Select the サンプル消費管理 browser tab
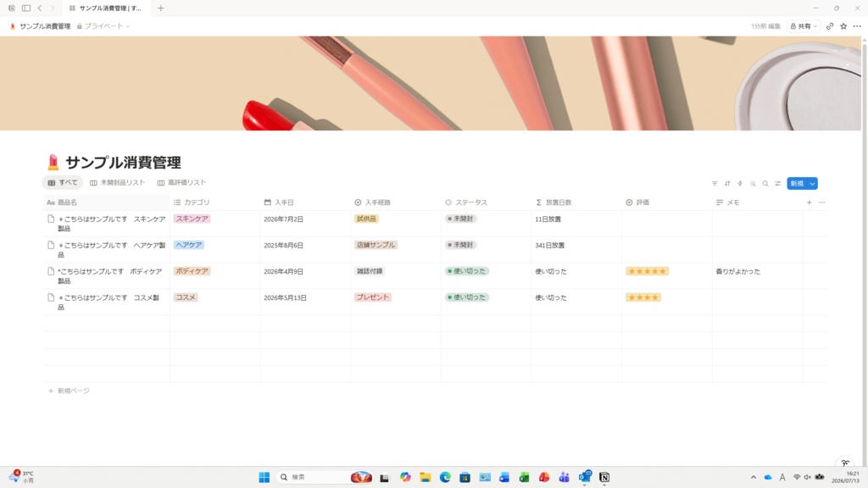The height and width of the screenshot is (488, 868). [x=105, y=8]
